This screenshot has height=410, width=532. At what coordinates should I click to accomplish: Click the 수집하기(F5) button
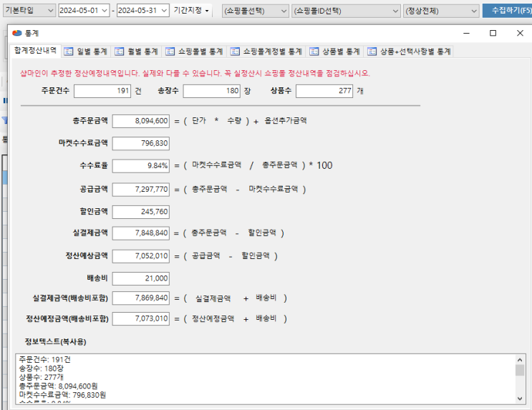pyautogui.click(x=508, y=11)
